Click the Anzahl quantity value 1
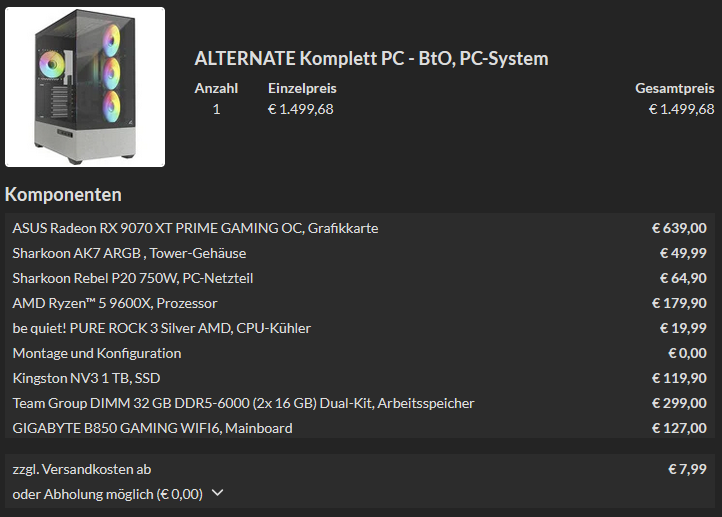Screen dimensions: 722x517 pyautogui.click(x=216, y=109)
